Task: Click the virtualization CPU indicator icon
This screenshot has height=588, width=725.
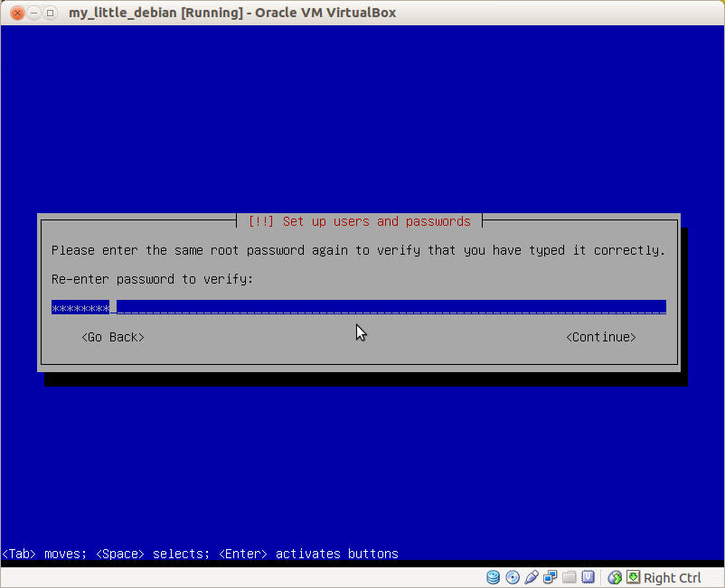Action: pos(588,577)
